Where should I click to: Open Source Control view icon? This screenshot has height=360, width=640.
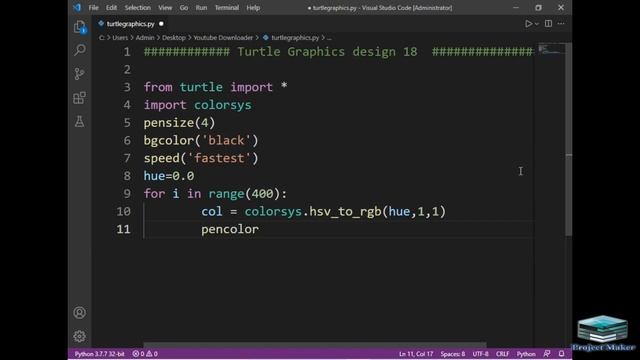[80, 73]
